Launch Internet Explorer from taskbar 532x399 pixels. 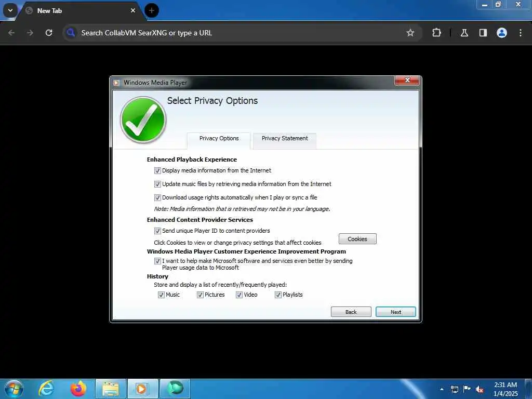[46, 389]
